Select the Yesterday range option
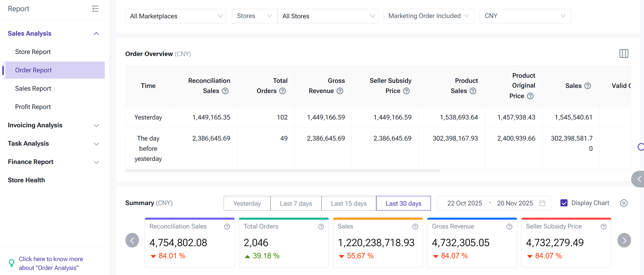This screenshot has height=275, width=644. (247, 203)
